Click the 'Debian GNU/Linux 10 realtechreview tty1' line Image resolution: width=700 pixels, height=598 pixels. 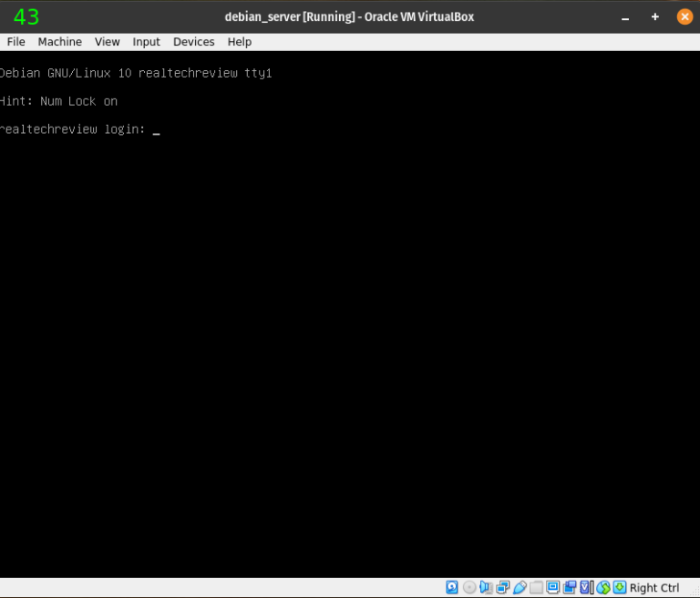[136, 73]
